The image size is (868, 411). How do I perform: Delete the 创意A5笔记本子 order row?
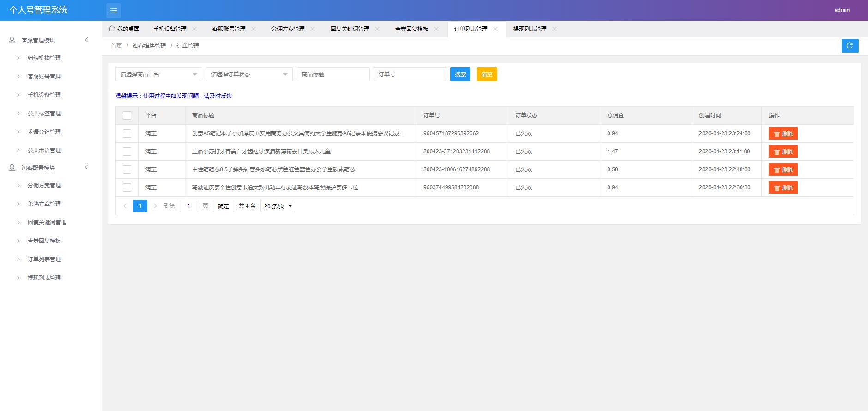tap(783, 133)
